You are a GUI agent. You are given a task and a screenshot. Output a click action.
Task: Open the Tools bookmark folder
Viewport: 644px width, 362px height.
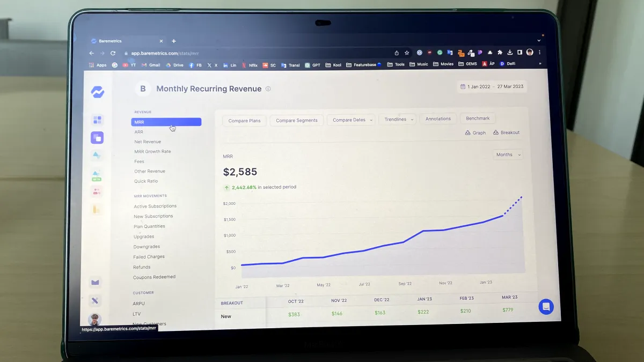pyautogui.click(x=396, y=64)
